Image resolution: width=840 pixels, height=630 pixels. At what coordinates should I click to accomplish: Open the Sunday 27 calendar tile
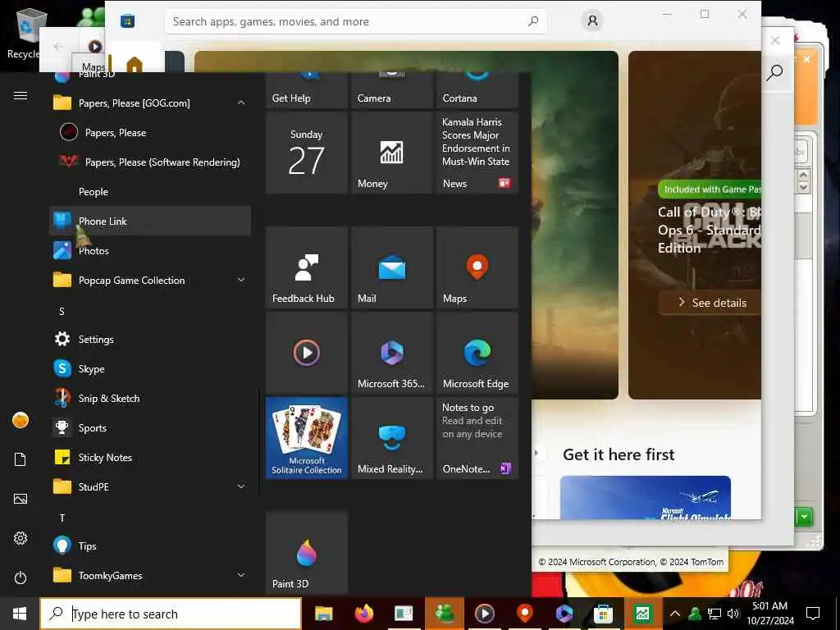[307, 153]
